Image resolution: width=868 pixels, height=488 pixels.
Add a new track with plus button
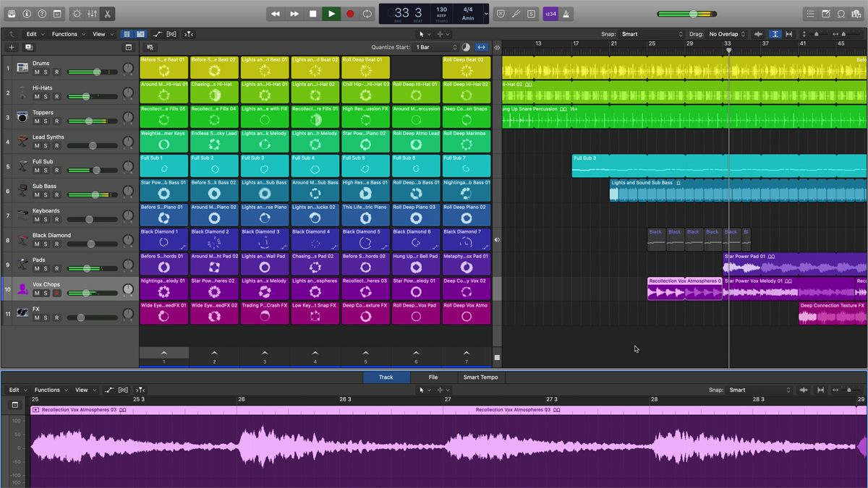coord(12,47)
